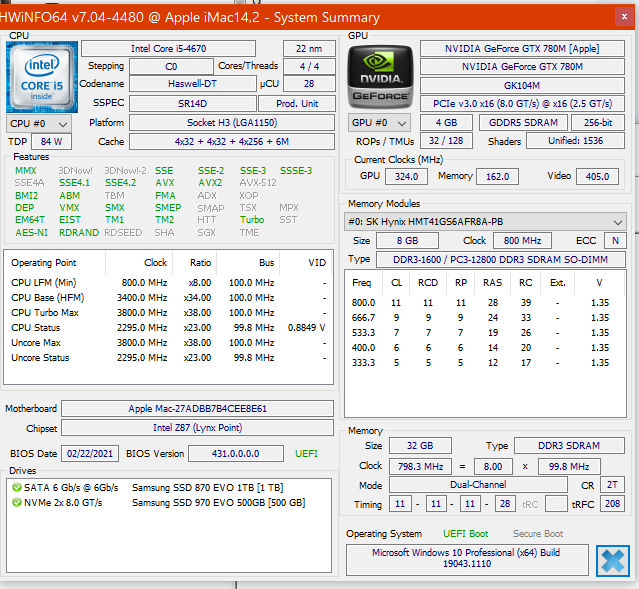Click the BIOS Version 431.0.0.0.0 field
This screenshot has width=639, height=589.
tap(236, 454)
